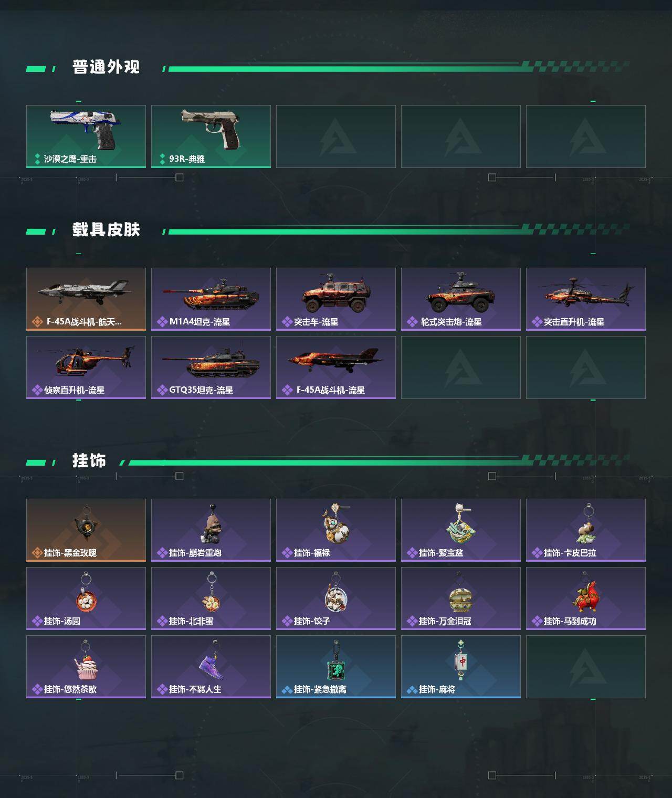Choose the M1A4坦克-流星 tank skin

(x=211, y=299)
